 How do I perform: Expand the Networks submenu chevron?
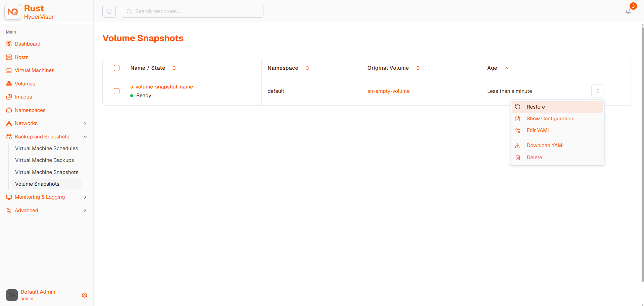point(85,124)
